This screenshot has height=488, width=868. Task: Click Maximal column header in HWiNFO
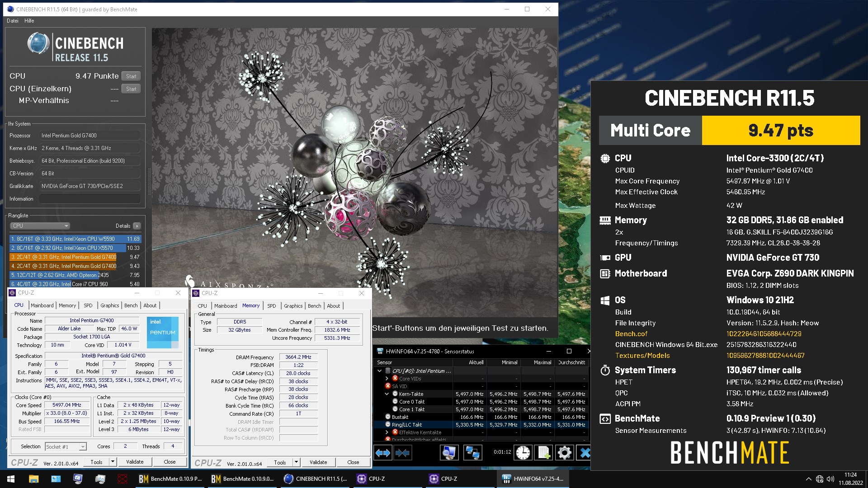point(538,362)
